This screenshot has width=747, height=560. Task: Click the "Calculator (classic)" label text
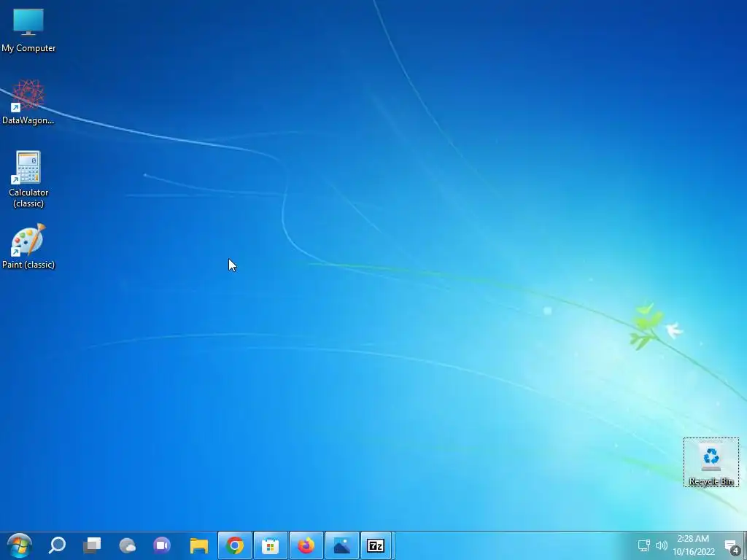(x=28, y=198)
